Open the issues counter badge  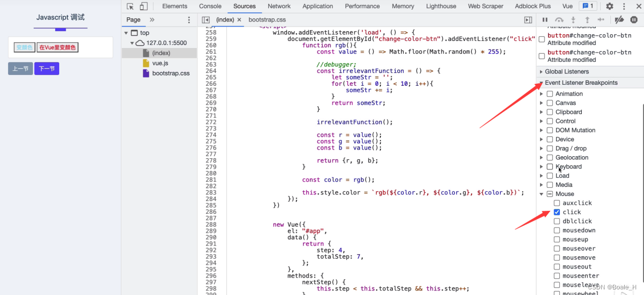point(588,6)
